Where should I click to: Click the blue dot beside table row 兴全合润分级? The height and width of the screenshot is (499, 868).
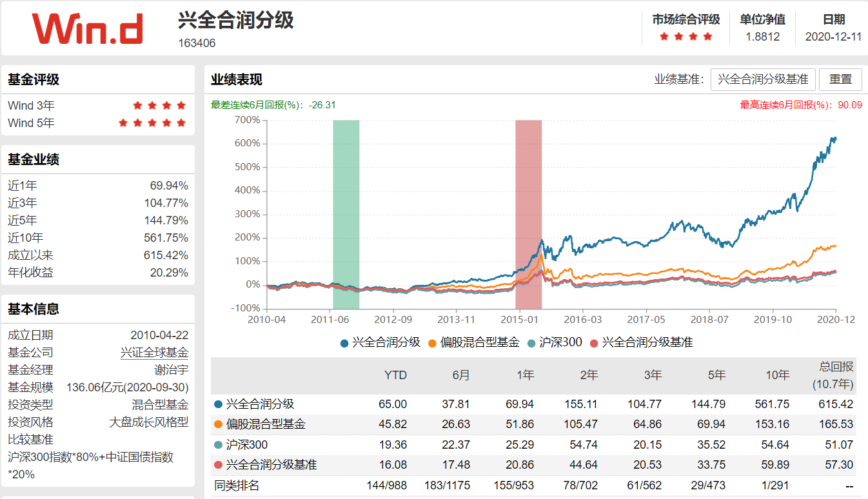click(218, 404)
